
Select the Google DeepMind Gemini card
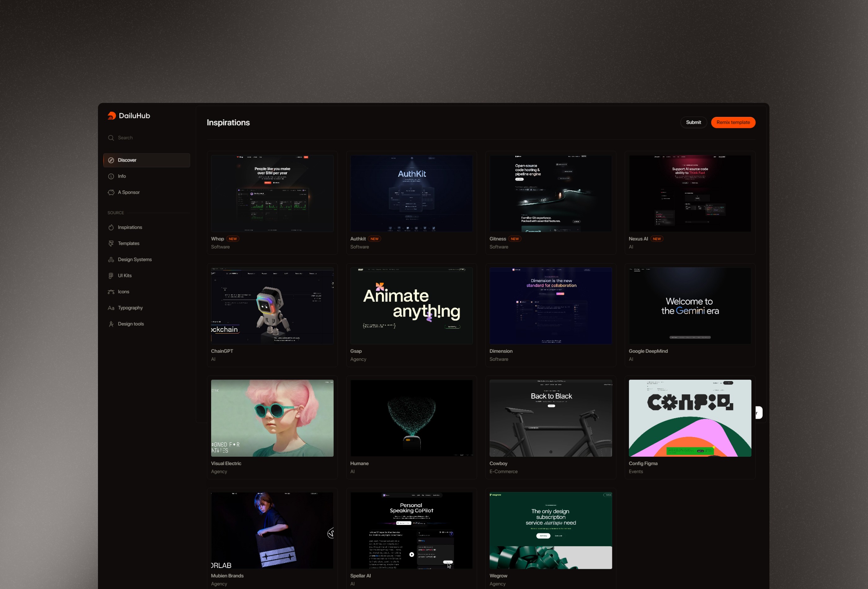[x=689, y=306]
